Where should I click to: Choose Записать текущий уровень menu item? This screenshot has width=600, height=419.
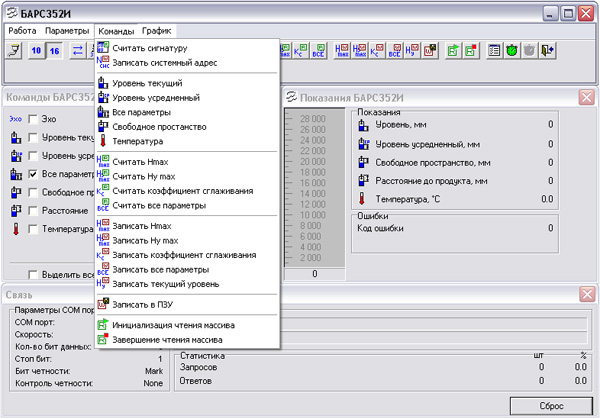click(x=188, y=284)
